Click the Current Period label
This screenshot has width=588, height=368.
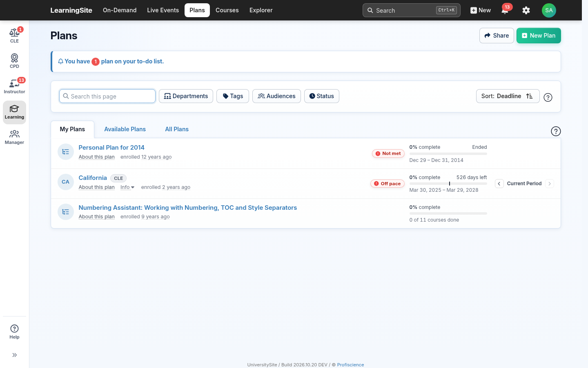pos(524,184)
